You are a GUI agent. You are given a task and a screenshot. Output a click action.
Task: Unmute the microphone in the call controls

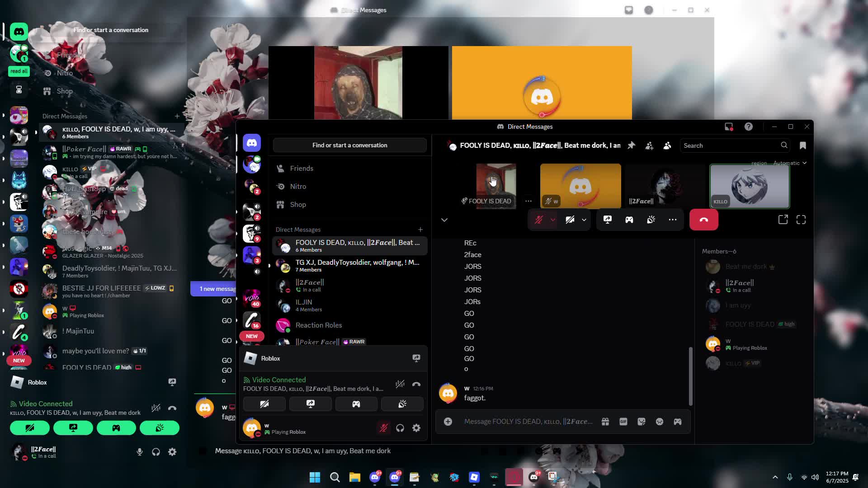pos(538,220)
